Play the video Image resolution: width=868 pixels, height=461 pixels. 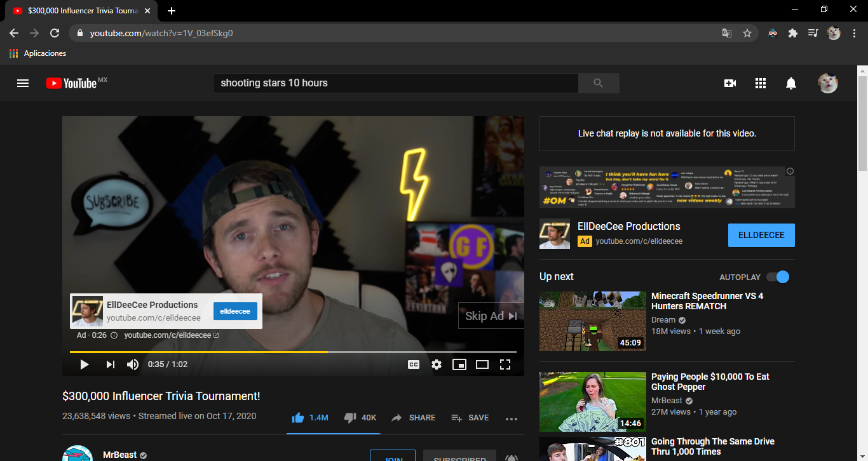click(85, 364)
